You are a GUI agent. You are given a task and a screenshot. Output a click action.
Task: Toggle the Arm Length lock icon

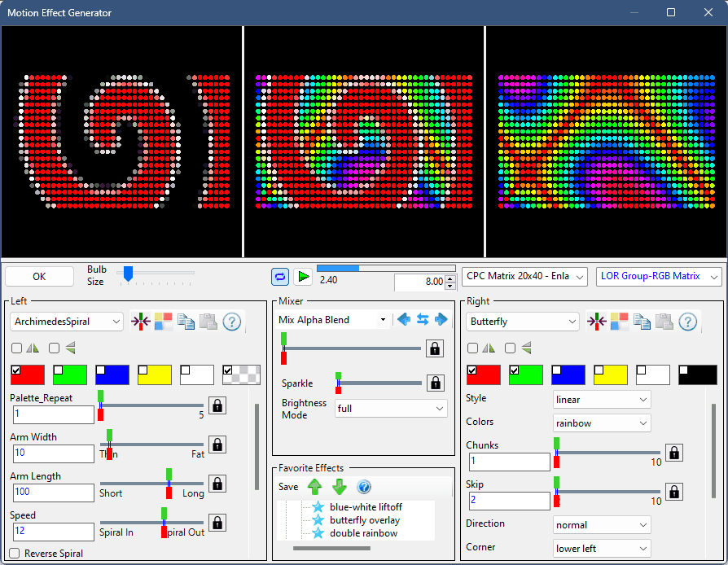tap(217, 484)
